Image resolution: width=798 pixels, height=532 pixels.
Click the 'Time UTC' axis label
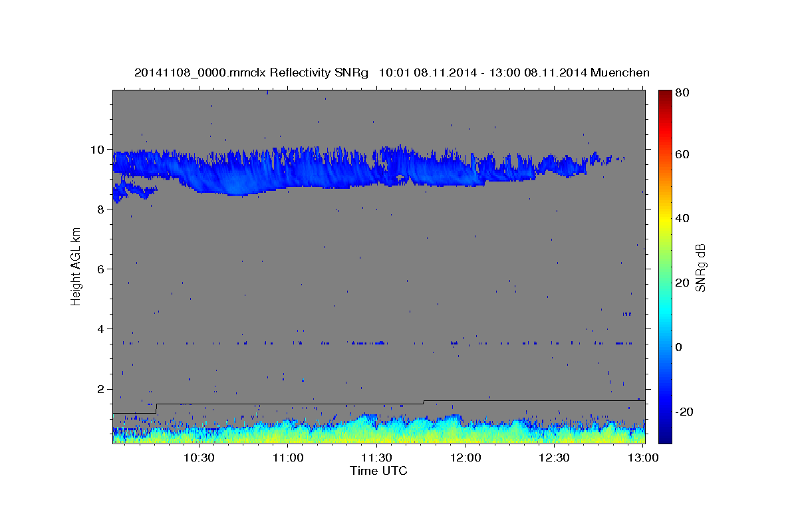click(x=378, y=471)
